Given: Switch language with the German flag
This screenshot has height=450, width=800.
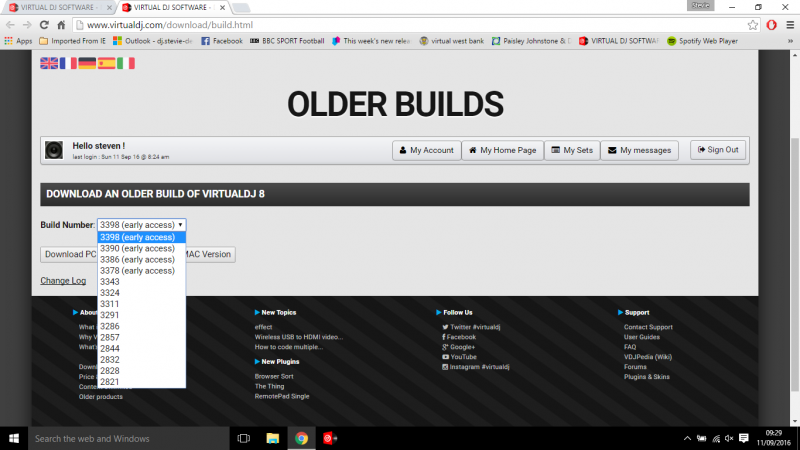Looking at the screenshot, I should pyautogui.click(x=87, y=63).
